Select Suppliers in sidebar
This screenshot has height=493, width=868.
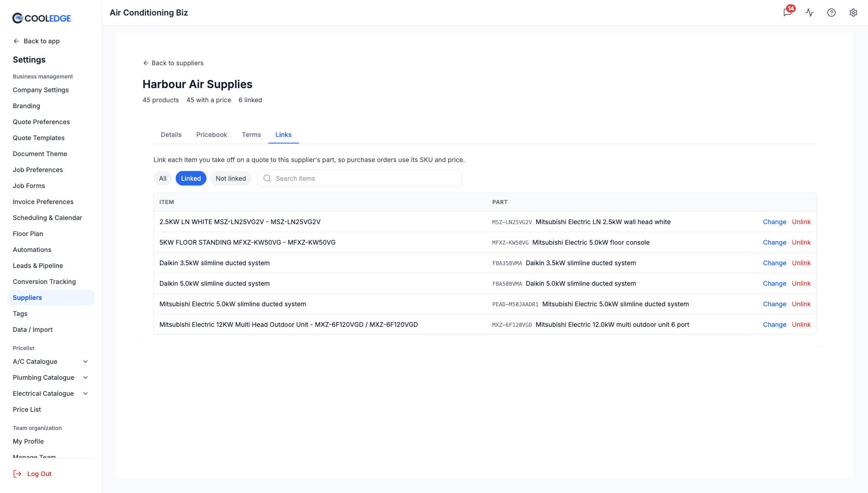point(51,298)
